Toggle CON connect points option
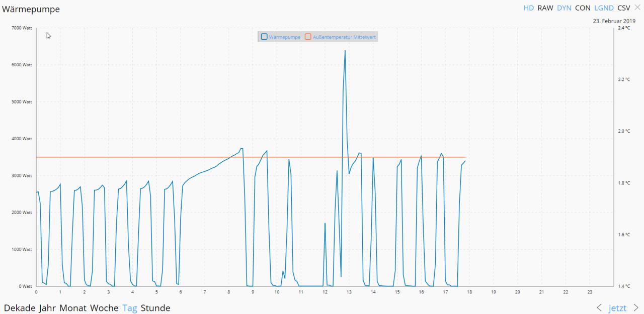The image size is (644, 314). tap(583, 8)
